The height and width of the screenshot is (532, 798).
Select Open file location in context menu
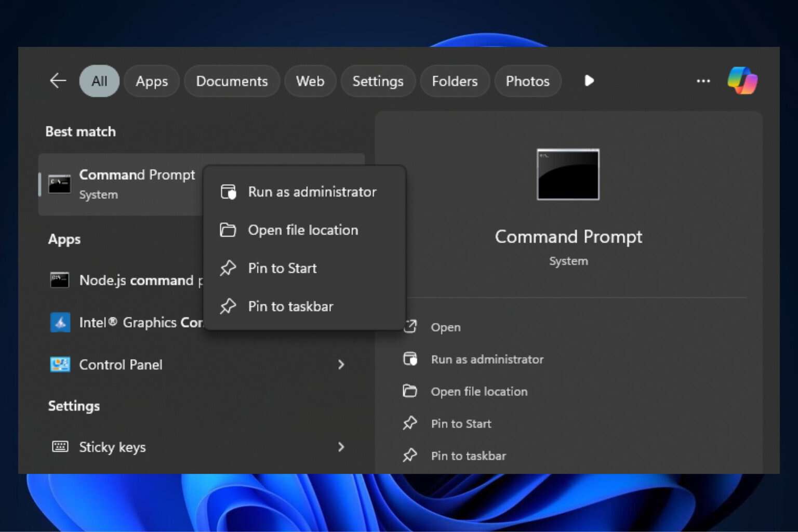point(303,230)
